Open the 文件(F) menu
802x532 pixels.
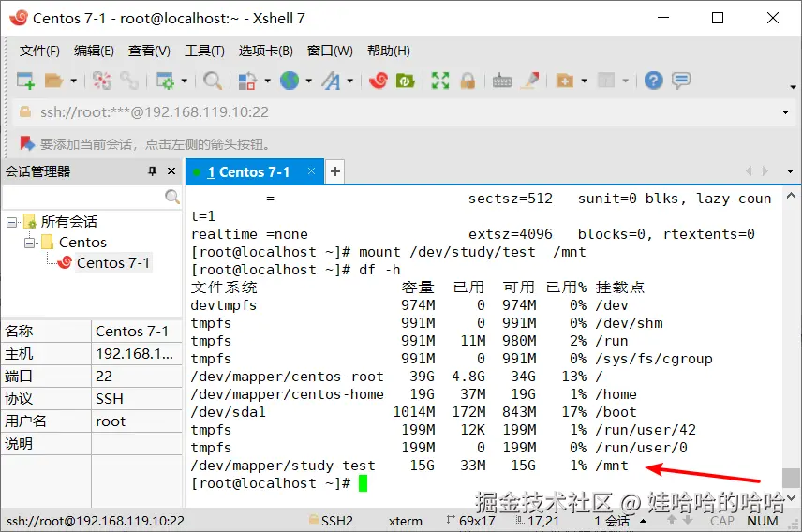[x=39, y=51]
